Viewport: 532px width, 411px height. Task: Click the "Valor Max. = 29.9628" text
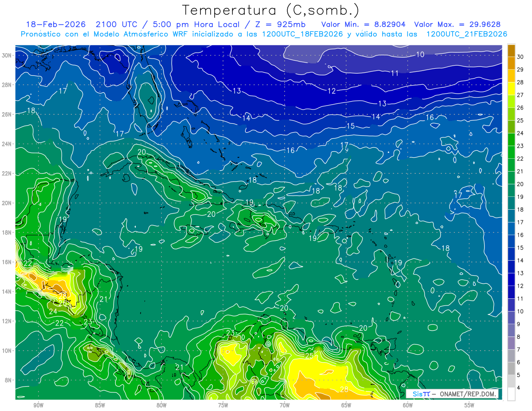pyautogui.click(x=458, y=24)
